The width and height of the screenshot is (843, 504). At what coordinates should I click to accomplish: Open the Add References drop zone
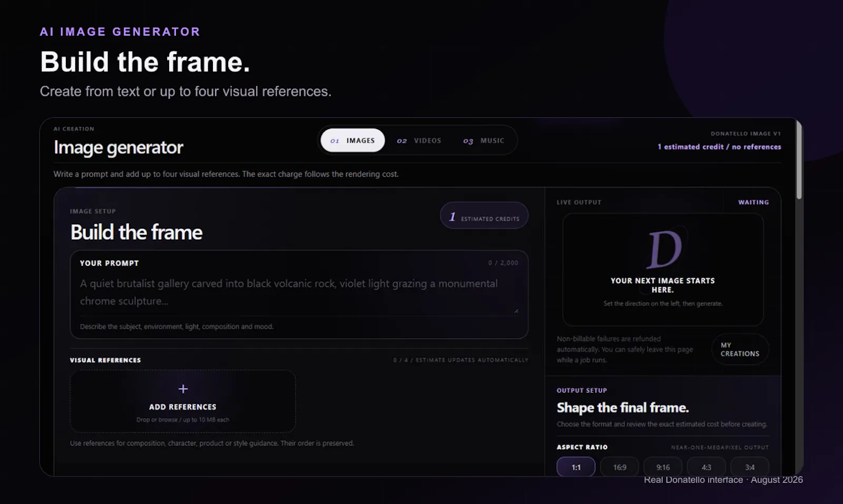(x=183, y=401)
